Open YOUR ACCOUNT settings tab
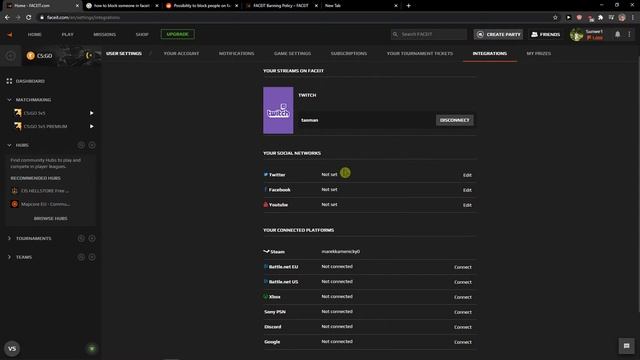This screenshot has width=640, height=360. 181,53
